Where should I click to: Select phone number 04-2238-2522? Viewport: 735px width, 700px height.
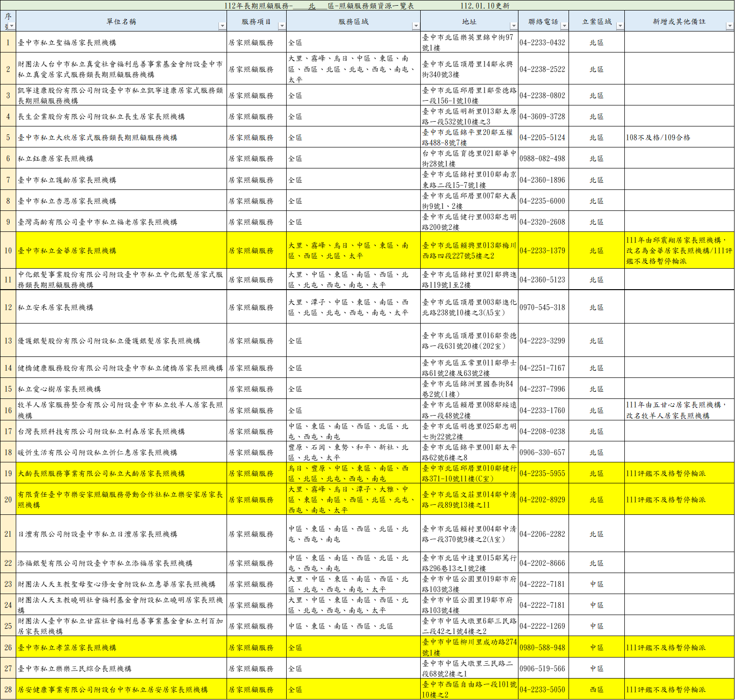click(x=543, y=69)
